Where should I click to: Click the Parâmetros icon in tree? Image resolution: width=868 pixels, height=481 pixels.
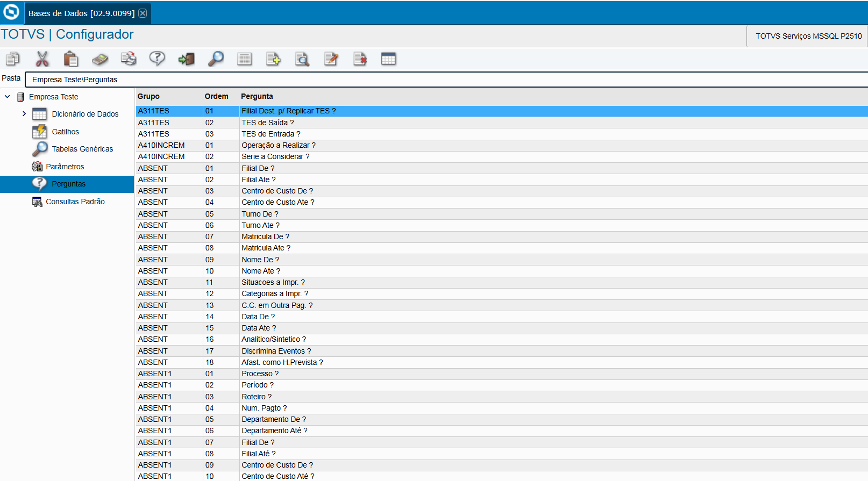pyautogui.click(x=37, y=167)
